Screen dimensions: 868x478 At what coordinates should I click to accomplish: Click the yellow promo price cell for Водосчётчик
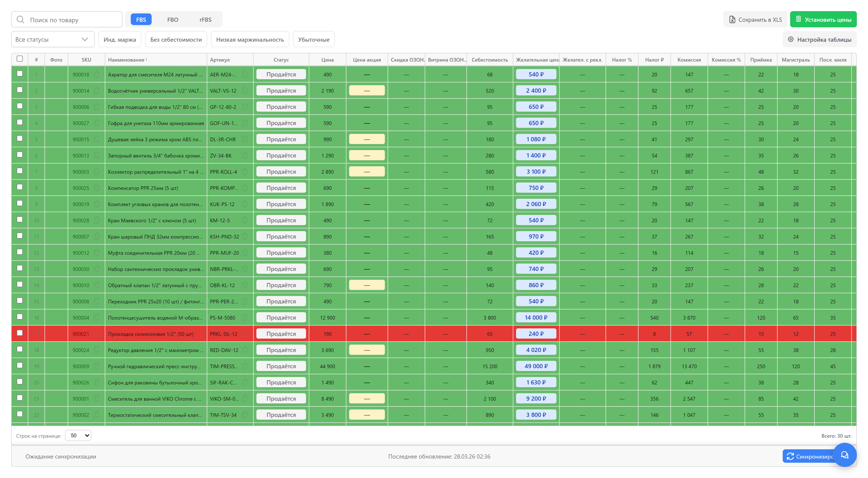[x=367, y=91]
